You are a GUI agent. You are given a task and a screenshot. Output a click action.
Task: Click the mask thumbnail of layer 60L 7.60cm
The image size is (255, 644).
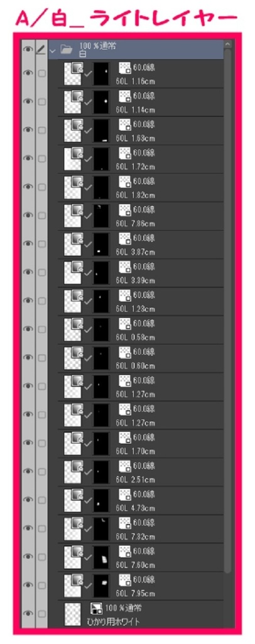click(x=101, y=557)
